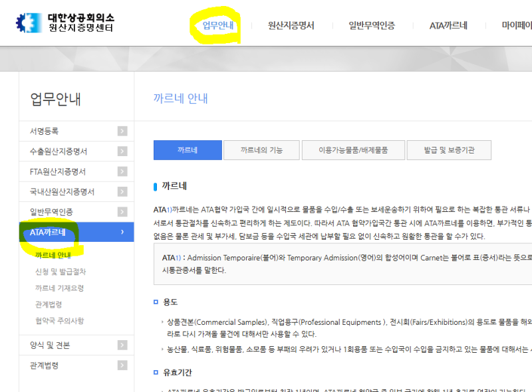Expand the 국내산원산지증명서 arrow icon
The image size is (532, 392).
click(122, 191)
